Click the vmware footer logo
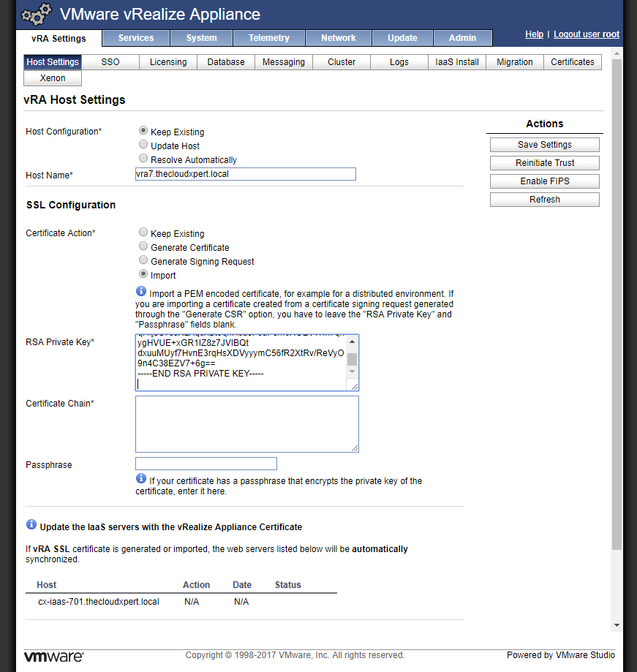The width and height of the screenshot is (637, 672). point(54,656)
